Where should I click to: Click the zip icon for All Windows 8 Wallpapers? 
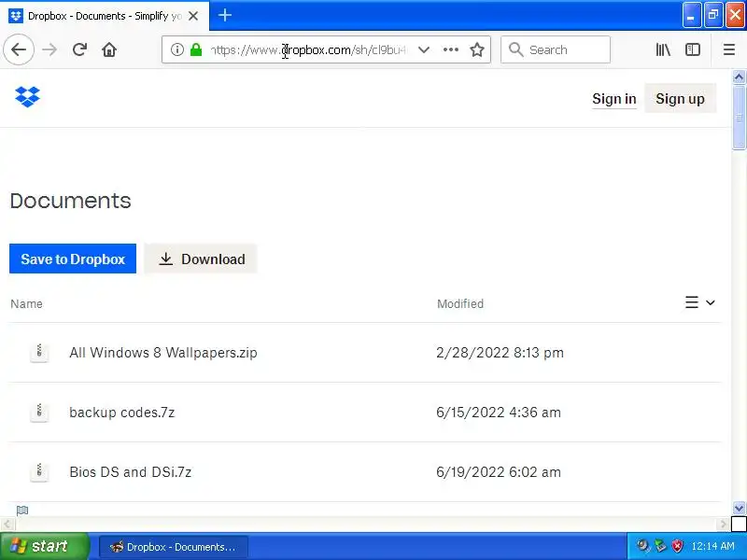[x=39, y=353]
